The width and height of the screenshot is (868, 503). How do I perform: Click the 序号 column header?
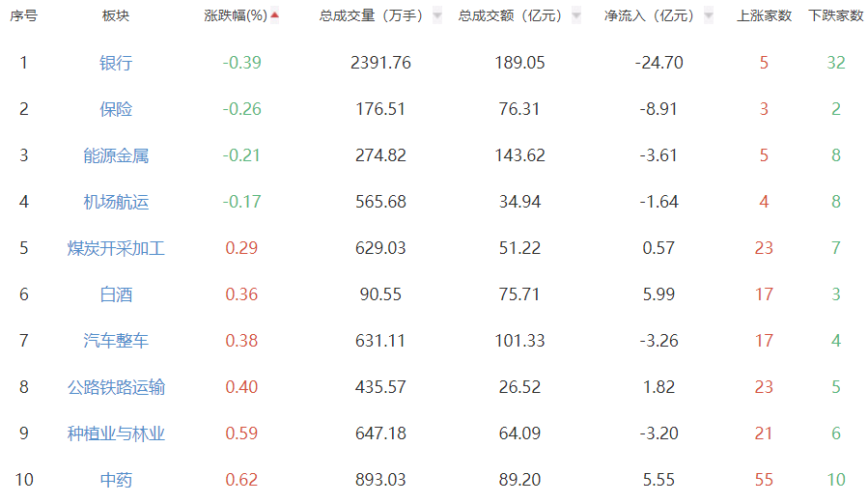point(24,15)
